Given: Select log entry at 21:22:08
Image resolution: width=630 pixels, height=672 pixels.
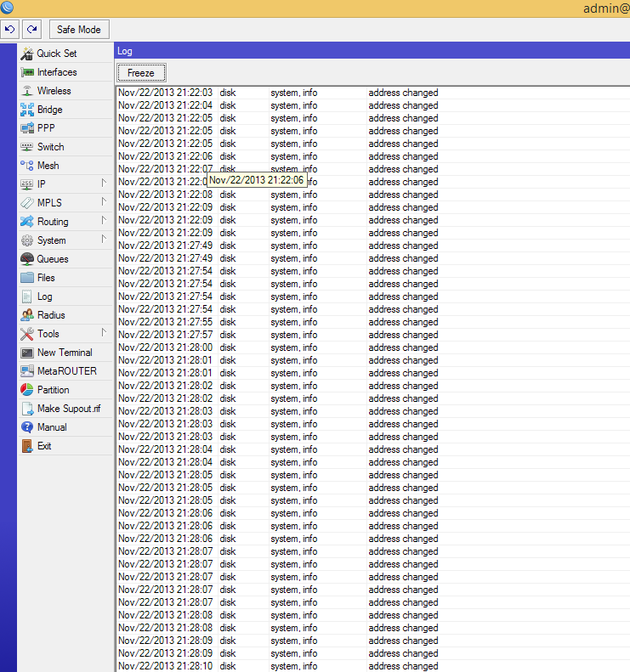Looking at the screenshot, I should 373,195.
